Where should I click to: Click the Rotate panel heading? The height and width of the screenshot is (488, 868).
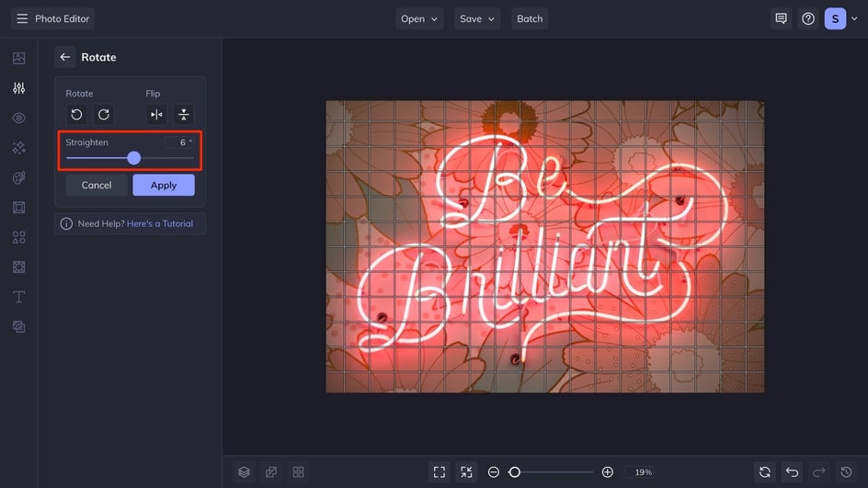tap(98, 57)
